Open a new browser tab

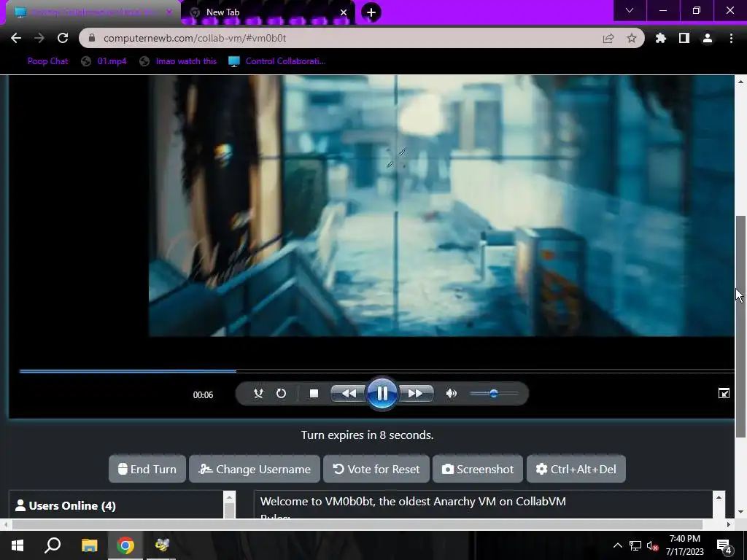(371, 12)
